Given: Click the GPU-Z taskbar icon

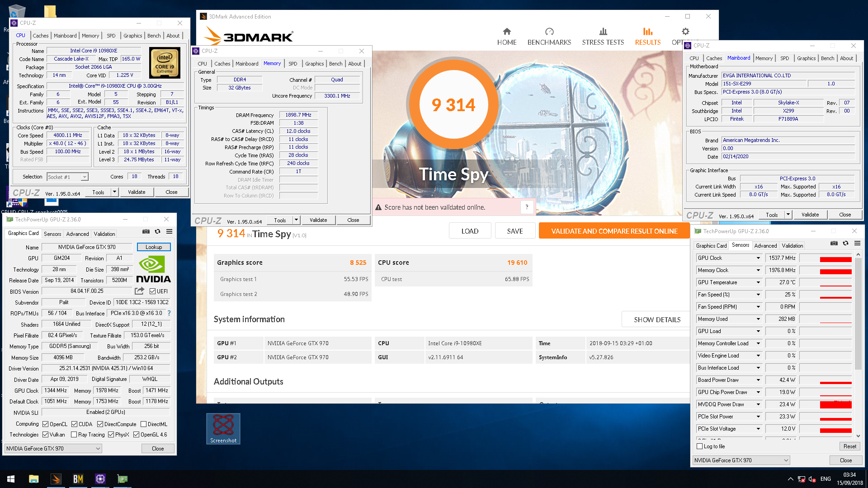Looking at the screenshot, I should [122, 479].
